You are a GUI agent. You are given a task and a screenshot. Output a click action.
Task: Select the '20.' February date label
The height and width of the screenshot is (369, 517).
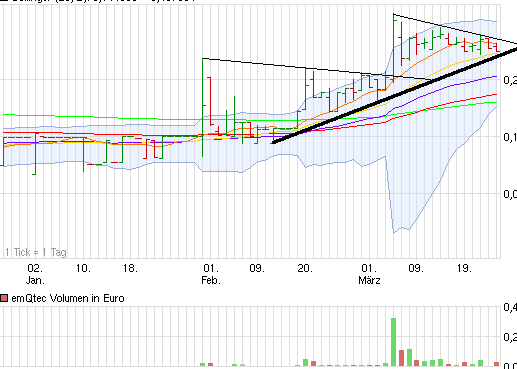305,268
